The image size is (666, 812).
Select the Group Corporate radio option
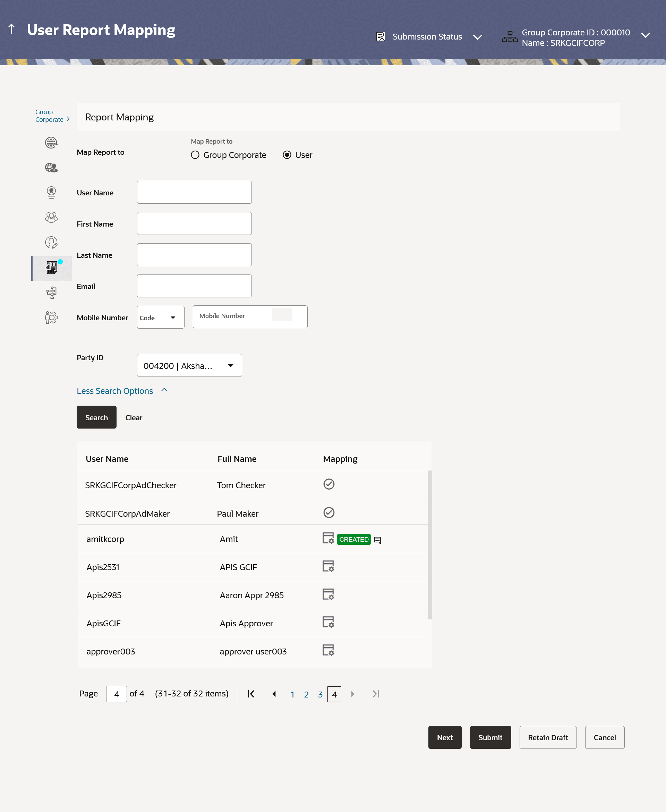coord(195,155)
